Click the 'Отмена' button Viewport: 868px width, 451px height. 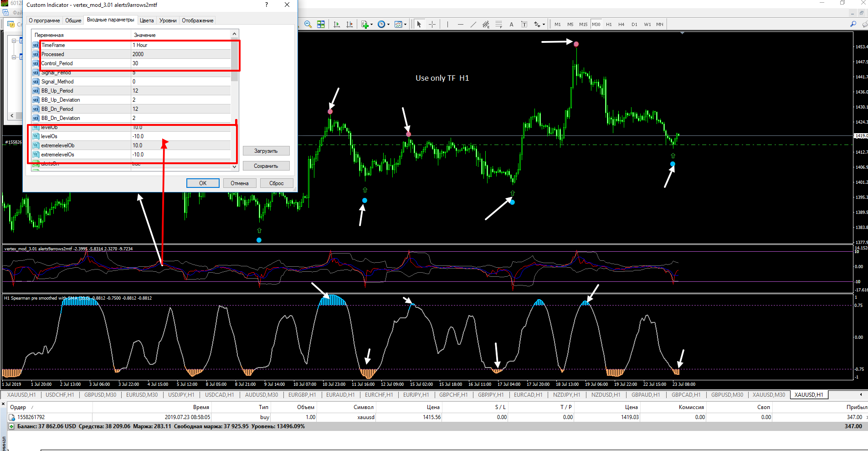tap(240, 183)
